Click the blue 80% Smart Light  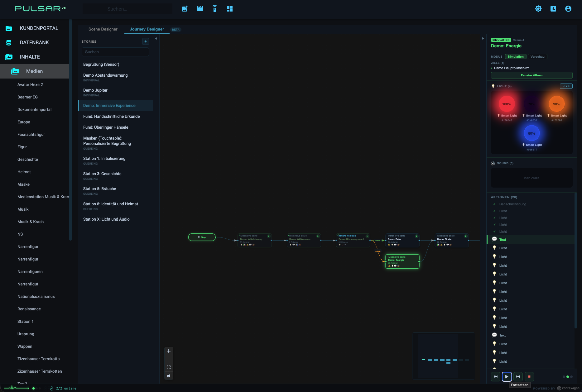[532, 133]
